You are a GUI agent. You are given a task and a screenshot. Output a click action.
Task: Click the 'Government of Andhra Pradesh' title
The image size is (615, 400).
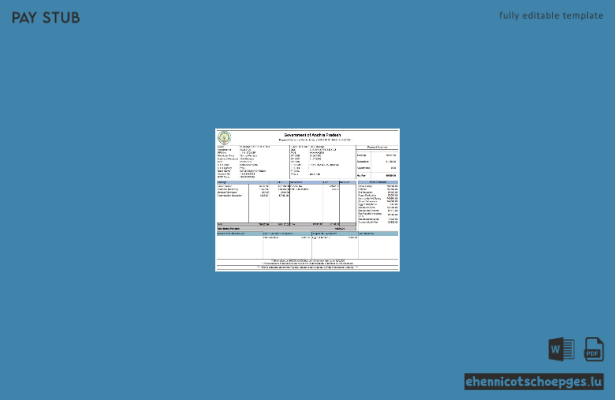point(313,135)
